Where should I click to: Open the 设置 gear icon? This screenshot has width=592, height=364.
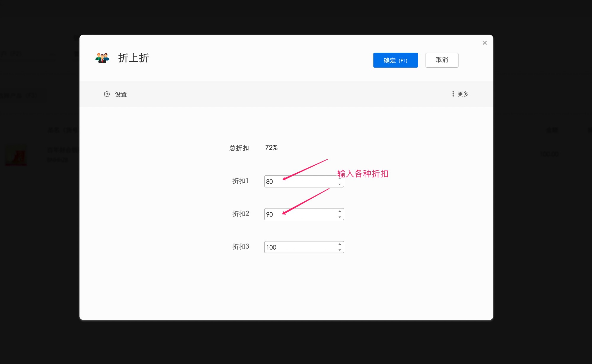107,94
